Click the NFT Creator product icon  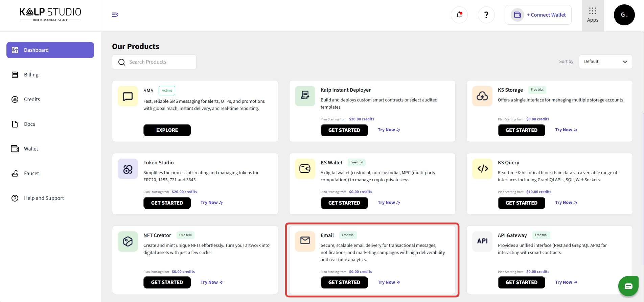click(128, 241)
